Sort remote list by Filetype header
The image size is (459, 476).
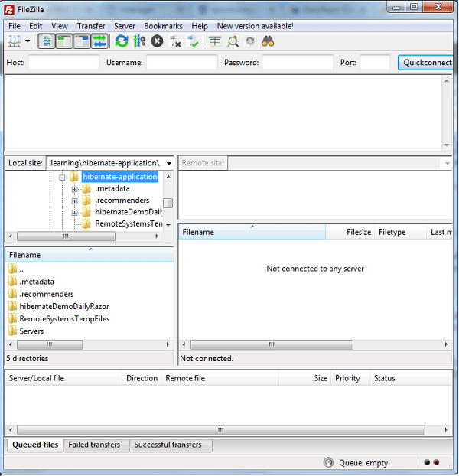click(400, 232)
